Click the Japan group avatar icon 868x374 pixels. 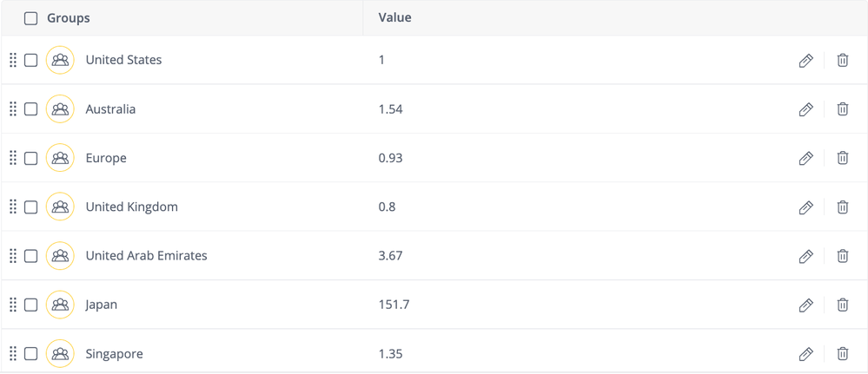(x=60, y=305)
